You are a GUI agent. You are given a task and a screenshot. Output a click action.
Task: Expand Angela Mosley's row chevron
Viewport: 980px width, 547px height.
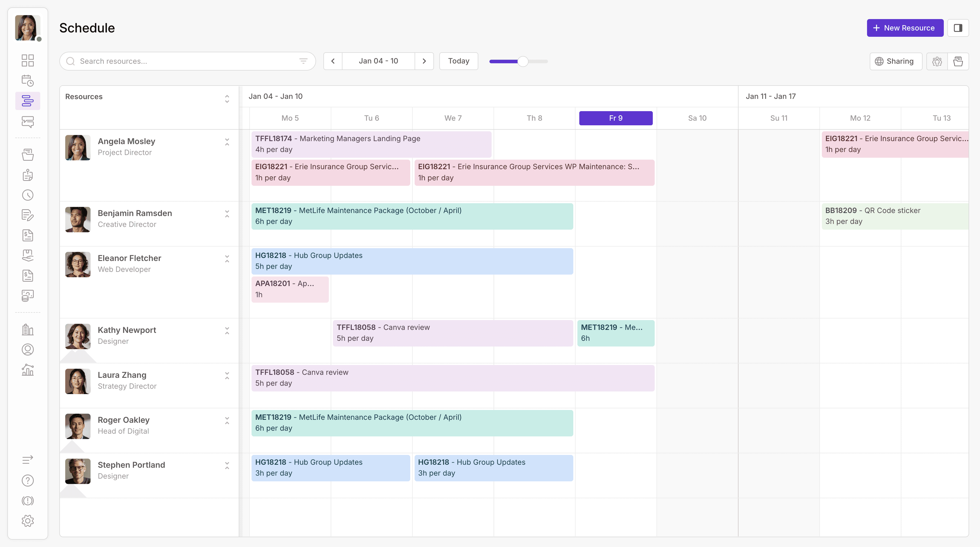[x=227, y=142]
